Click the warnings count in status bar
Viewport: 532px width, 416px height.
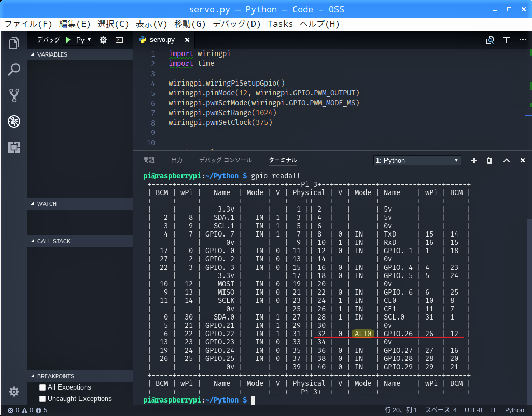pyautogui.click(x=28, y=410)
